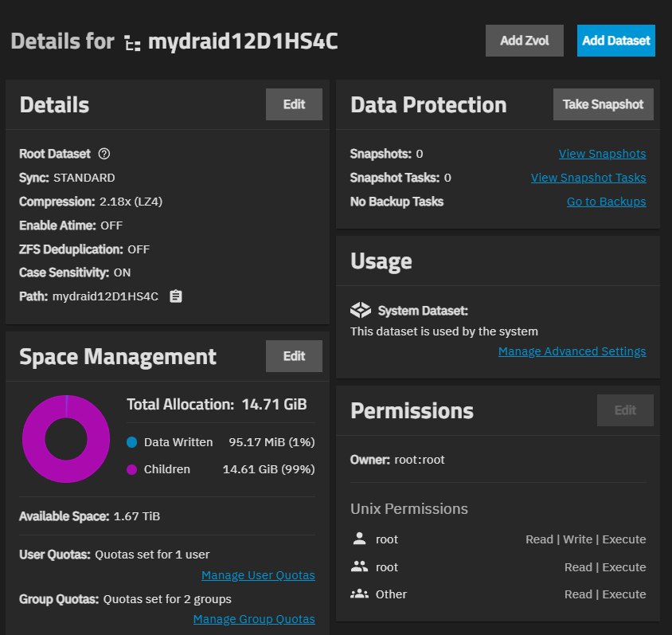Screen dimensions: 672x635
Task: Copy the dataset path with clipboard icon
Action: 176,296
